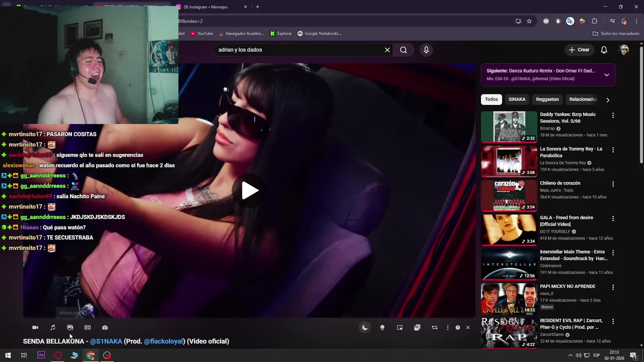The width and height of the screenshot is (644, 362).
Task: Bookmark this page with the star icon
Action: [x=529, y=21]
